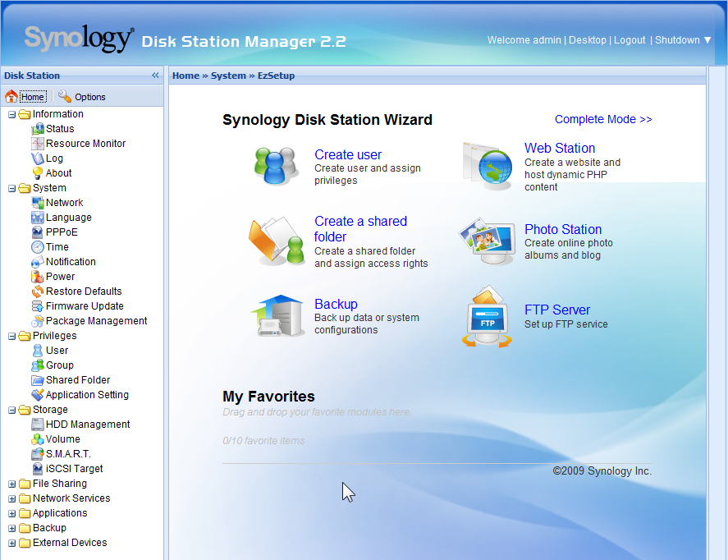Select the Package Management tree item
The height and width of the screenshot is (560, 728).
96,321
